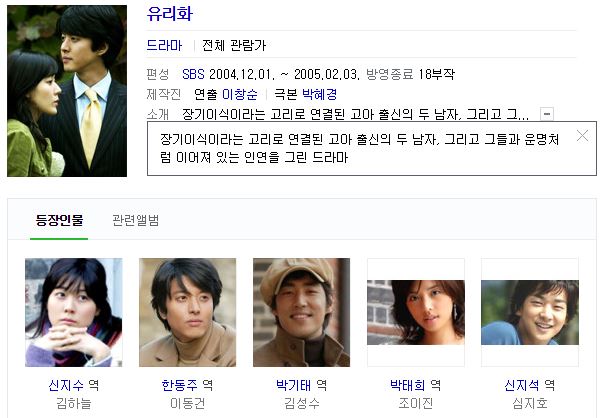Image resolution: width=606 pixels, height=418 pixels.
Task: Click the 박기태 역 character link
Action: click(301, 385)
